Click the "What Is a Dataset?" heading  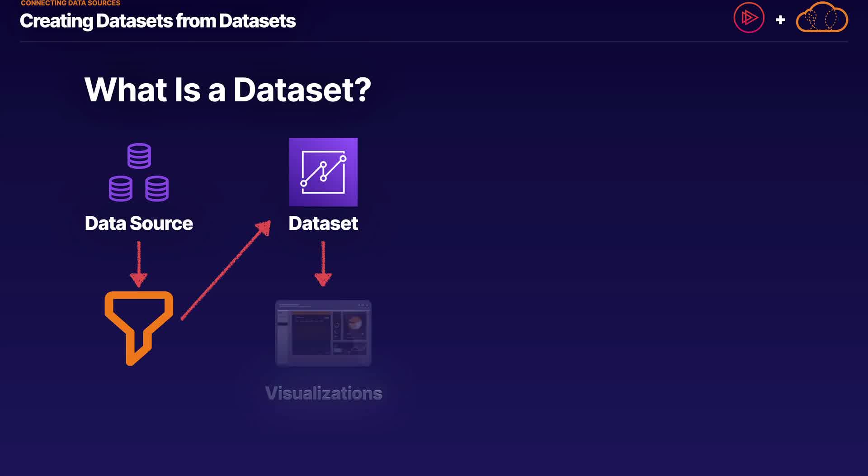(x=227, y=90)
